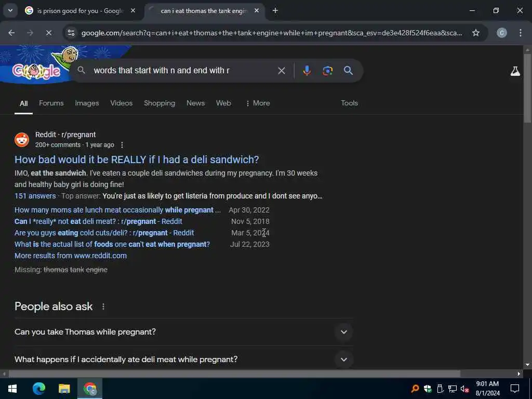Click the Google doodle logo
This screenshot has width=532, height=399.
[x=37, y=71]
